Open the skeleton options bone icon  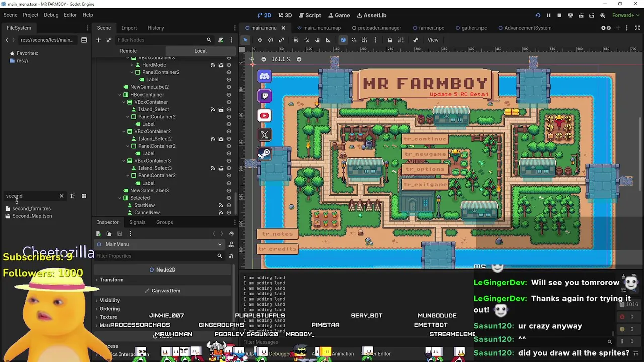point(416,40)
